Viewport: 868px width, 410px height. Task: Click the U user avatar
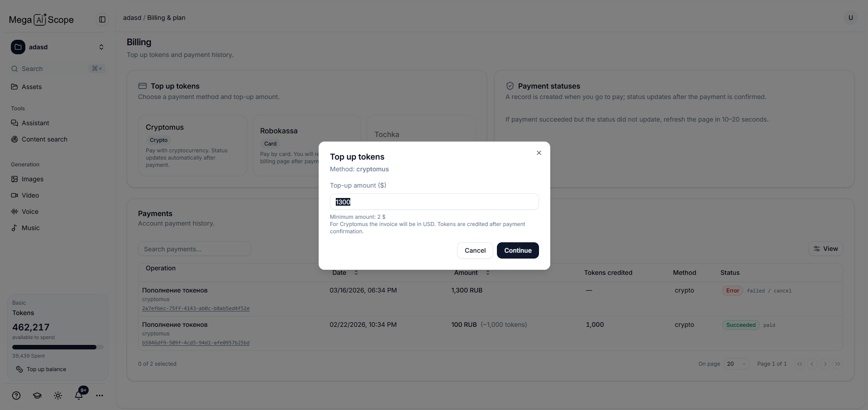pos(850,18)
